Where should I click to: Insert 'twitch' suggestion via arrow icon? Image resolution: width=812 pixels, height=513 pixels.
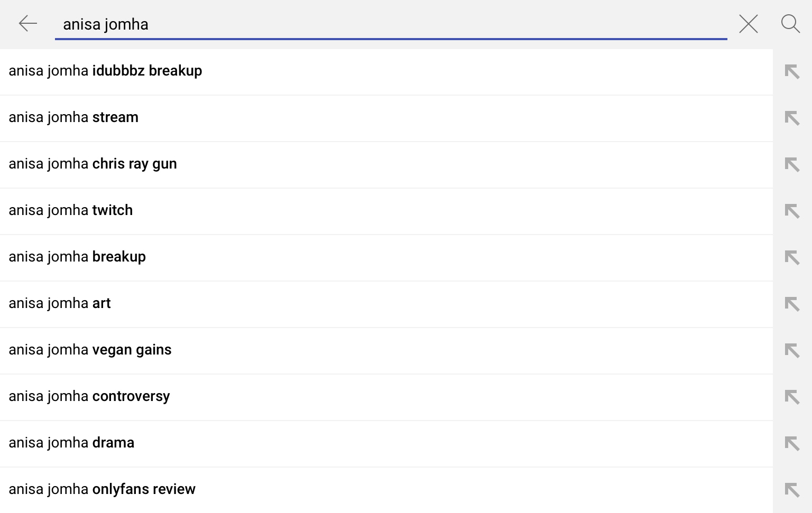tap(792, 211)
